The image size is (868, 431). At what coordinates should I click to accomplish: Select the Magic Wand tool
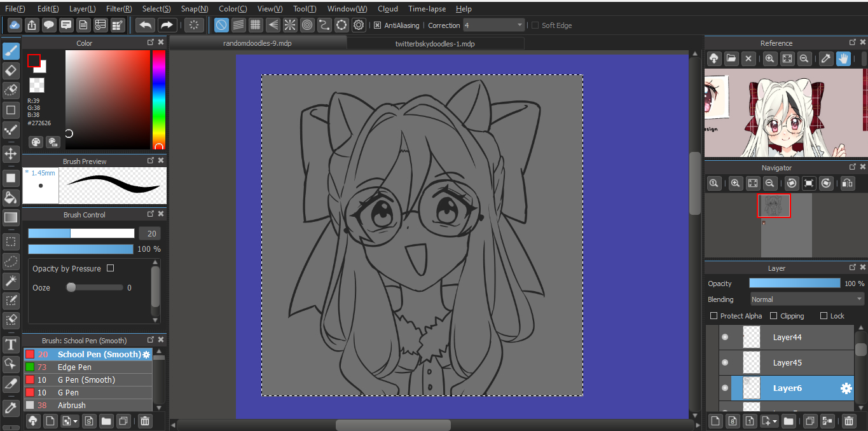(11, 280)
